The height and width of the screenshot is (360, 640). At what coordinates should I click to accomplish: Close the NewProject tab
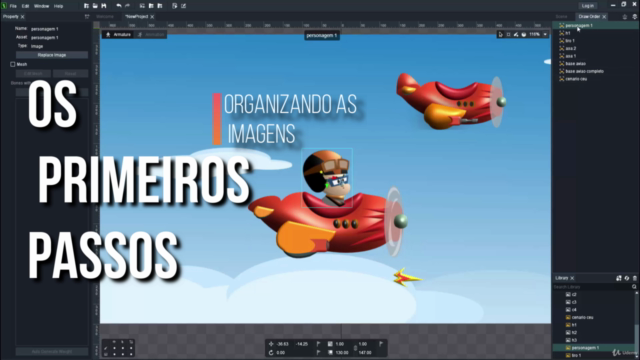pos(152,17)
